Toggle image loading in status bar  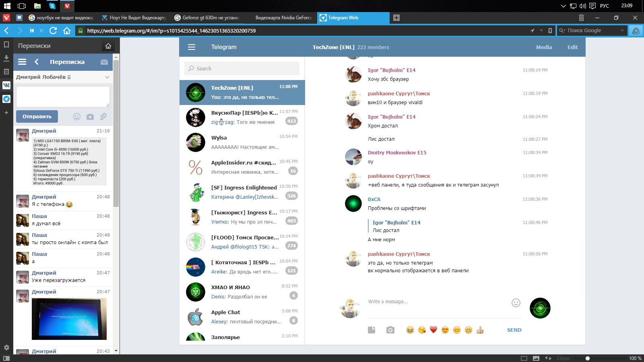tap(536, 358)
